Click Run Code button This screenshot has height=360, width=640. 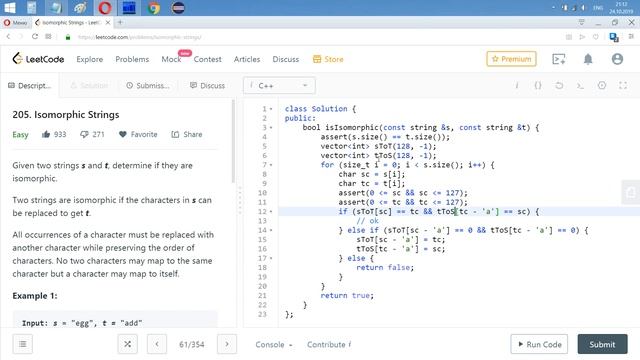(539, 344)
